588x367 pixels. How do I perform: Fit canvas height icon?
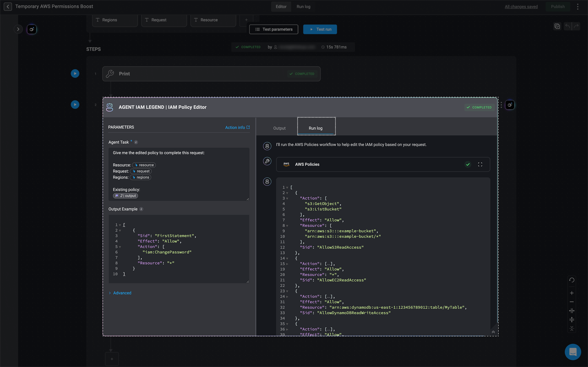[x=572, y=320]
